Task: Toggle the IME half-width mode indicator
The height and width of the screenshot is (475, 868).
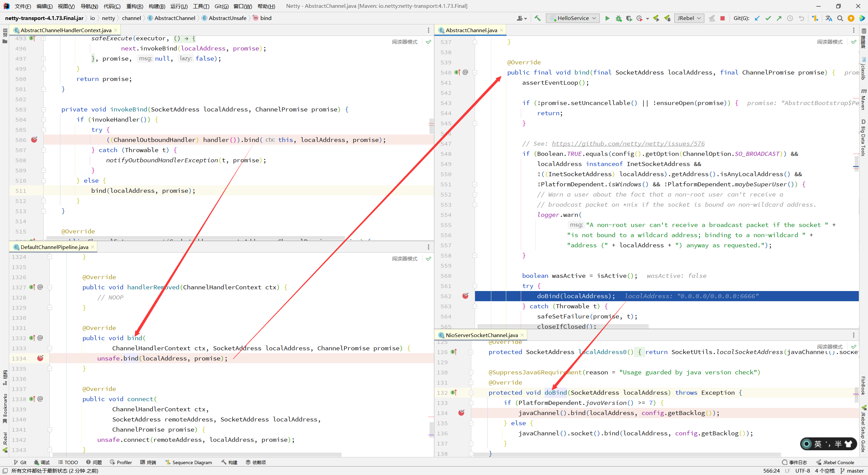Action: tap(838, 444)
